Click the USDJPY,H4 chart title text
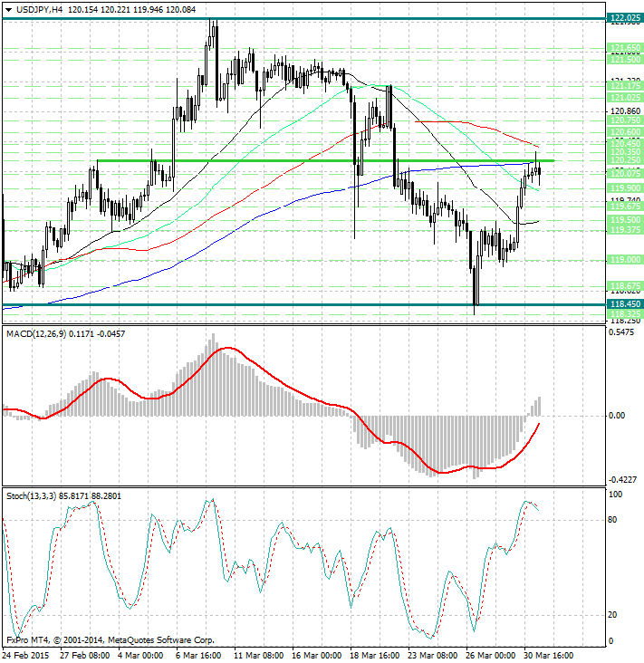This screenshot has width=644, height=663. click(39, 9)
